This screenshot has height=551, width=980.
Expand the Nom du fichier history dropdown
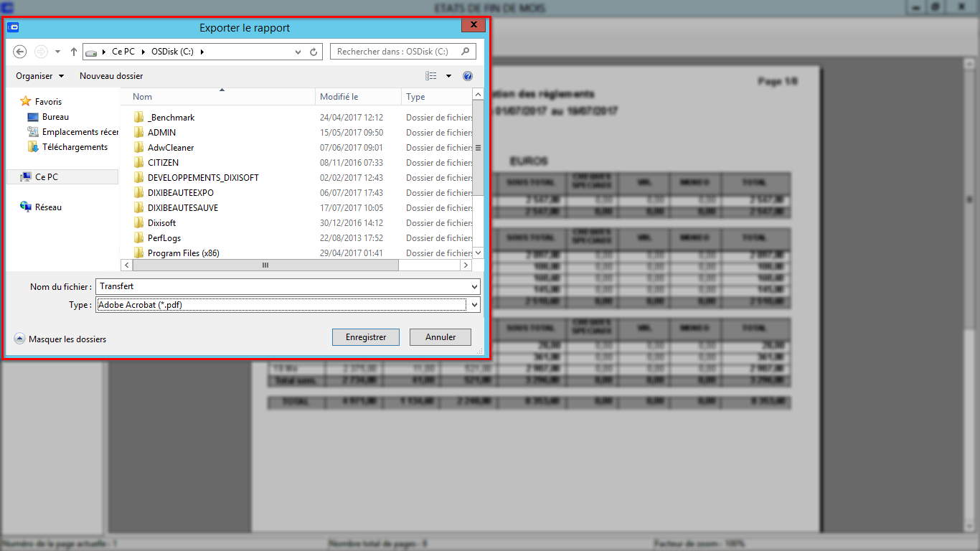474,286
